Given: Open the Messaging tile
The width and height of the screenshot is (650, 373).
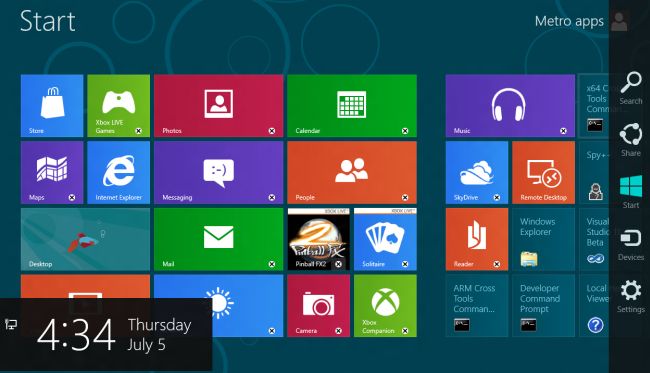Looking at the screenshot, I should pos(218,172).
